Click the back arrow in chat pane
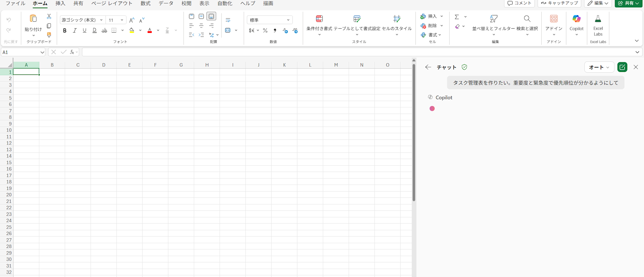The image size is (644, 277). [428, 67]
